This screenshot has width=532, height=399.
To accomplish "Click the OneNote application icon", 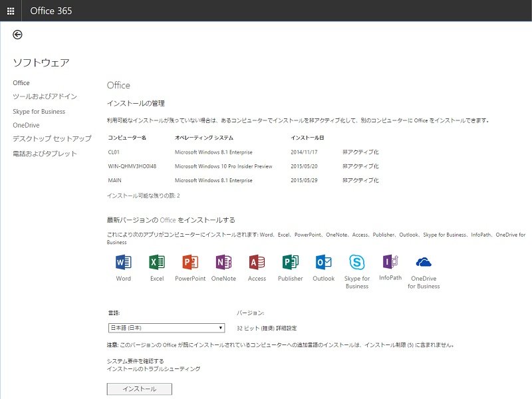I will [x=223, y=262].
